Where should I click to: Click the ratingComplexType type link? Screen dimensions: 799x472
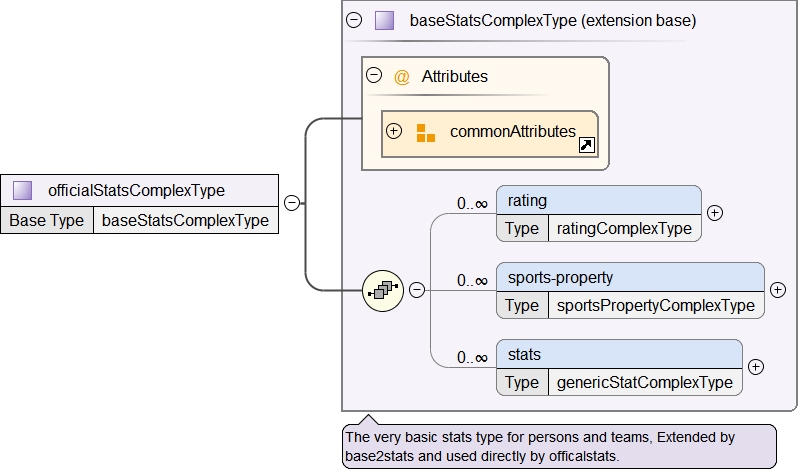pos(624,228)
